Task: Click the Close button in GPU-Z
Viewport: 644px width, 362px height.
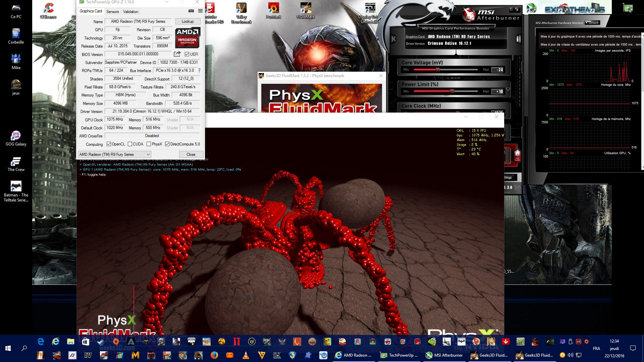Action: 191,155
